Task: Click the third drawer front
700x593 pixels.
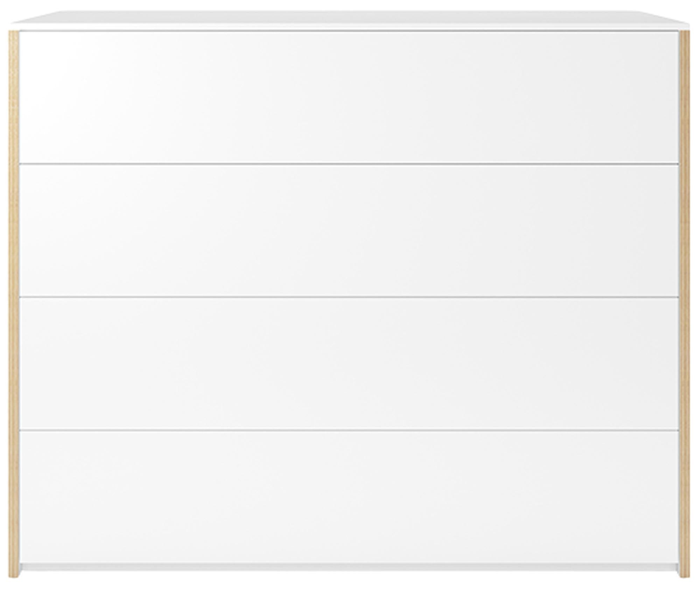Action: tap(350, 363)
